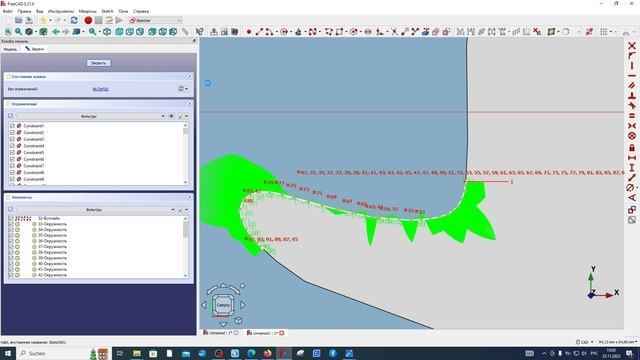Image resolution: width=640 pixels, height=360 pixels.
Task: Click the Vertical distance constraint icon
Action: pos(632,167)
